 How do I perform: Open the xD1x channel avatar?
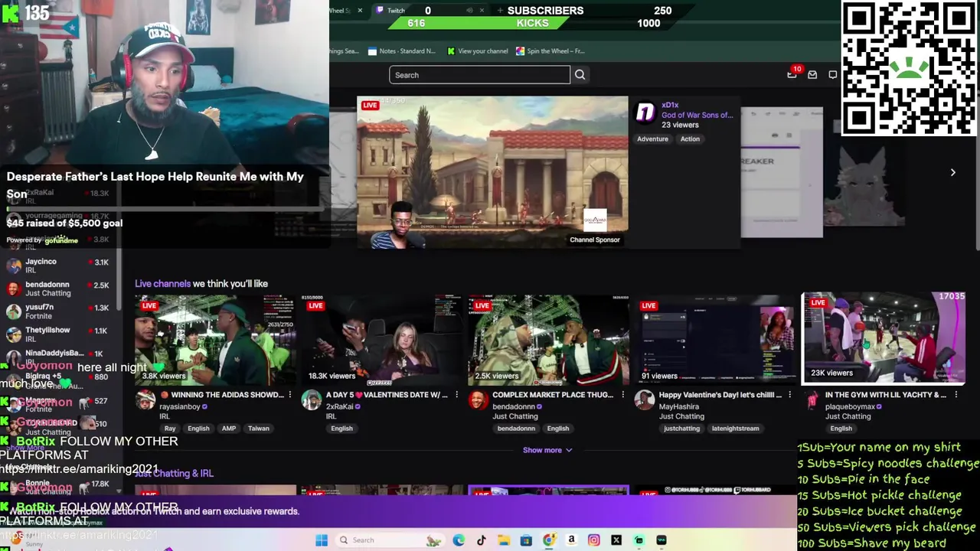pos(645,114)
